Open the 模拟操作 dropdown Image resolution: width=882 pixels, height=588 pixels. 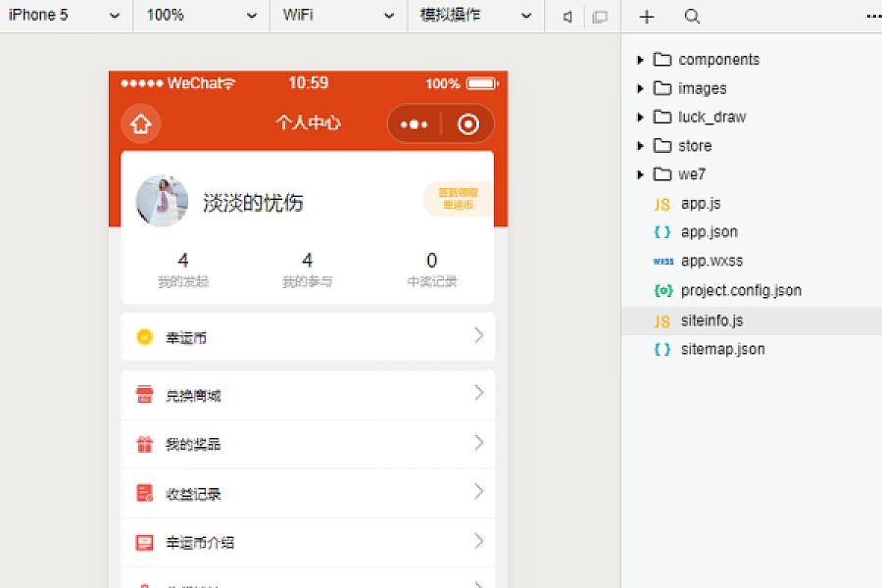[475, 16]
